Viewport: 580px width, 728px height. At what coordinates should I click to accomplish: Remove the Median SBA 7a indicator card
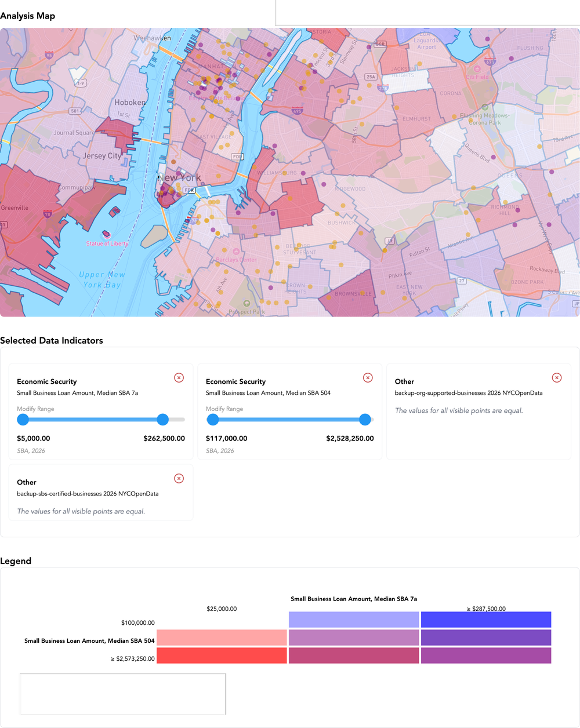click(179, 378)
